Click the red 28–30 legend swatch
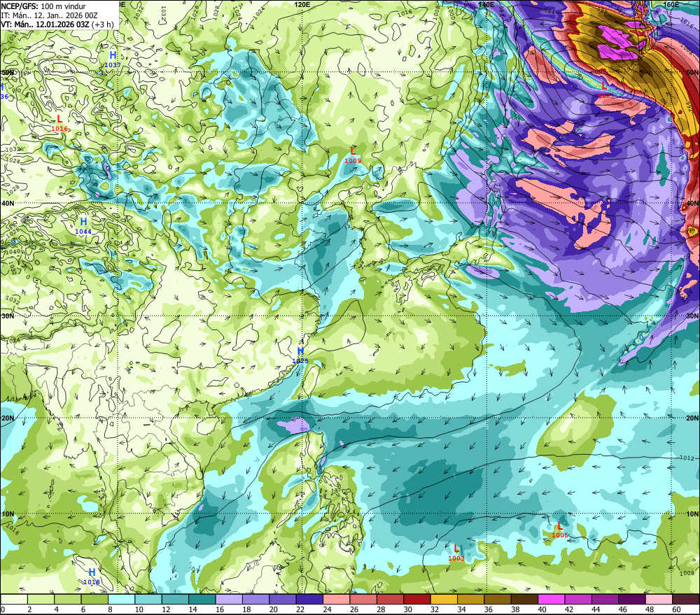 (x=390, y=599)
